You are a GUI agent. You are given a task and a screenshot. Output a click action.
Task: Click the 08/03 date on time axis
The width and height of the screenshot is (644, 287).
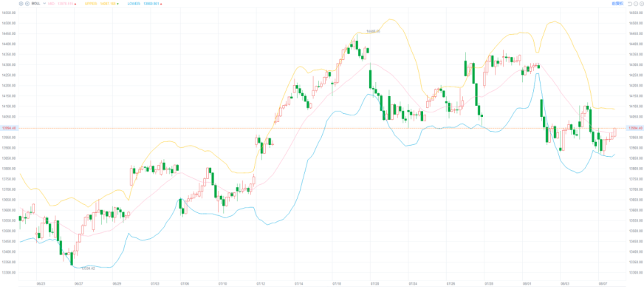(565, 284)
